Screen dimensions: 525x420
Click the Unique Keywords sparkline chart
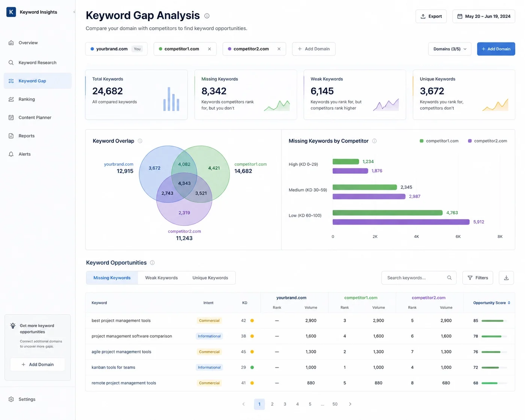[x=495, y=105]
